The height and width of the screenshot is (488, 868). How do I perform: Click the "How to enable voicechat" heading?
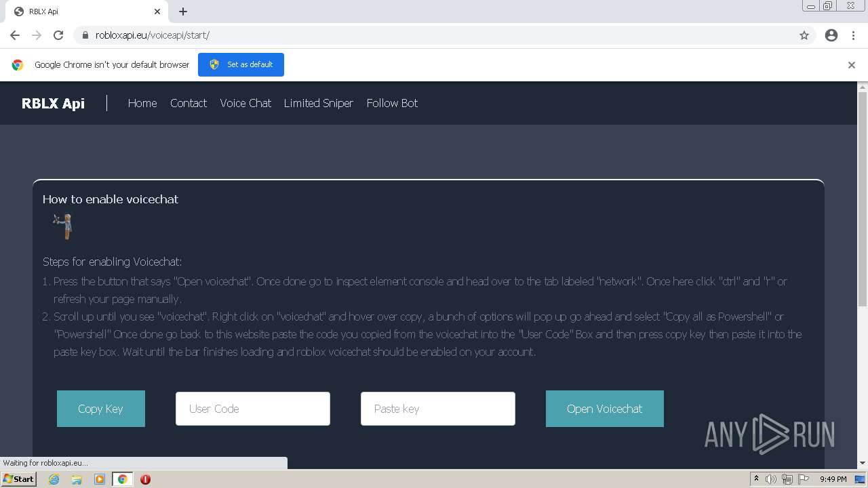coord(111,199)
